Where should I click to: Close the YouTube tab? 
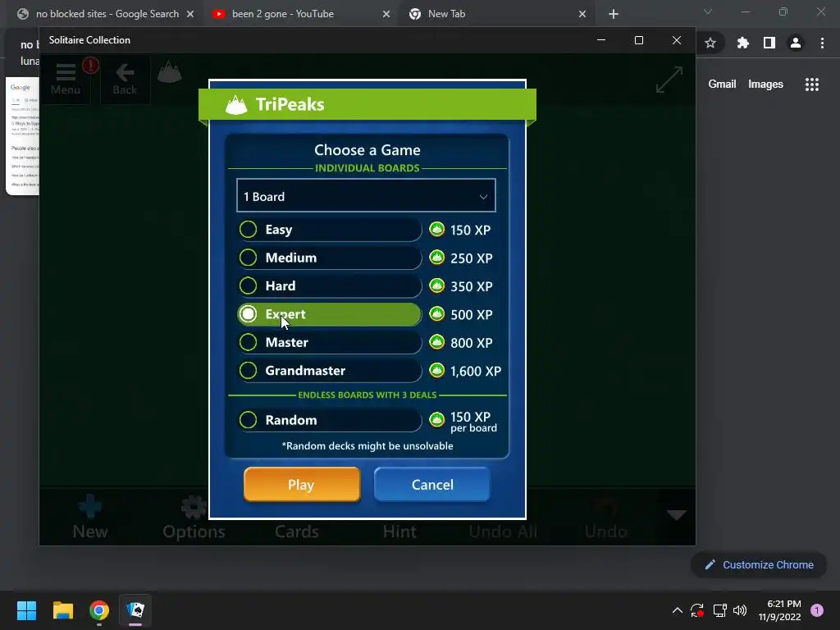[386, 14]
